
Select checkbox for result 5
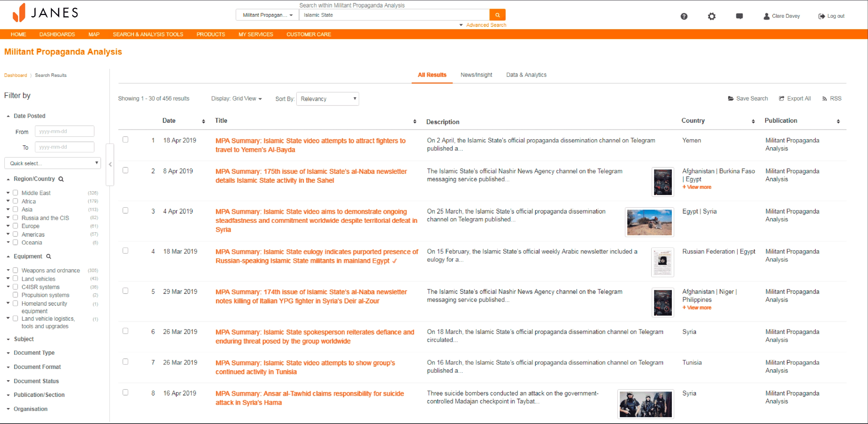click(x=125, y=291)
